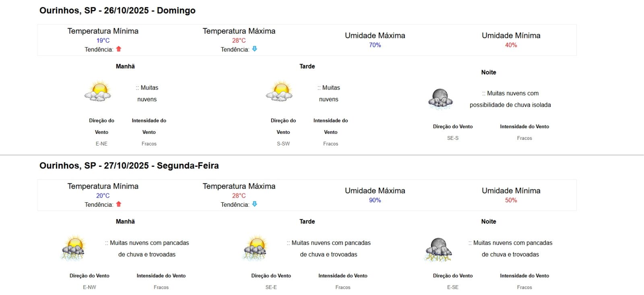Click the 26/10/2025 Domingo heading

118,10
